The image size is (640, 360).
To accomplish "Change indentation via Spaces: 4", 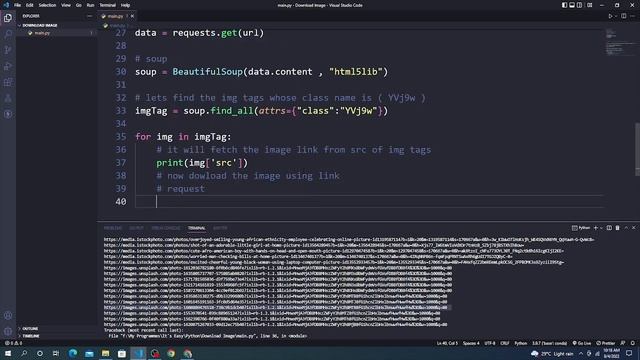I will click(x=471, y=343).
